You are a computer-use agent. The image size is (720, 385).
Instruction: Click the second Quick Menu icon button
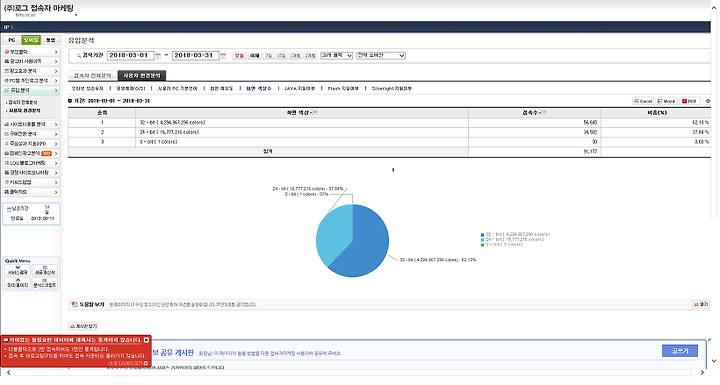click(45, 270)
